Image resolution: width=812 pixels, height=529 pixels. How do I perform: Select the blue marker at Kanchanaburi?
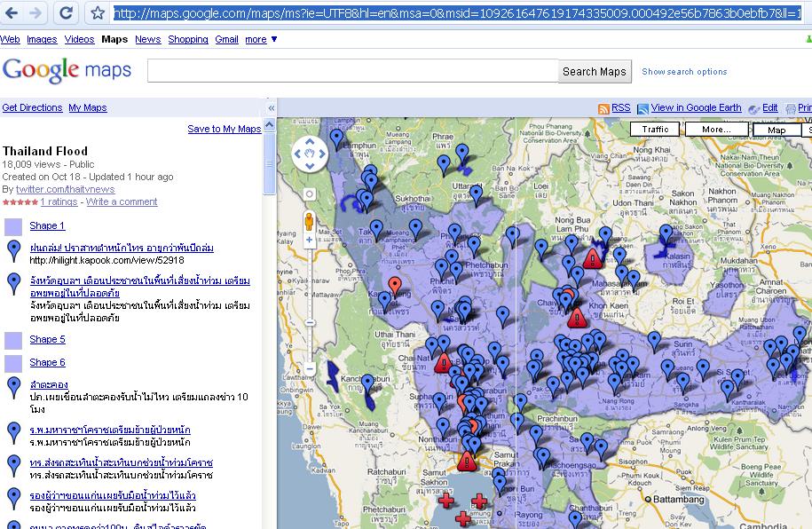pos(367,384)
